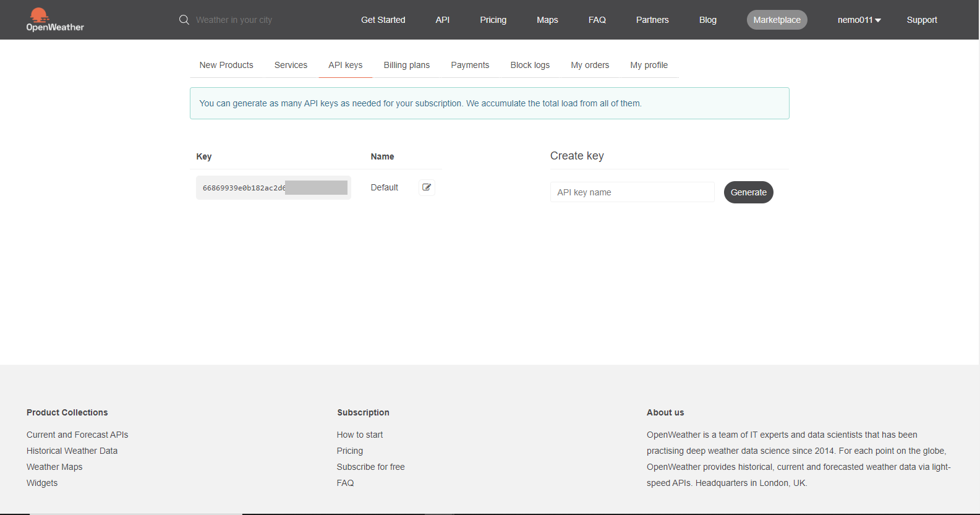Switch to the Services tab
Image resolution: width=980 pixels, height=515 pixels.
click(x=291, y=65)
